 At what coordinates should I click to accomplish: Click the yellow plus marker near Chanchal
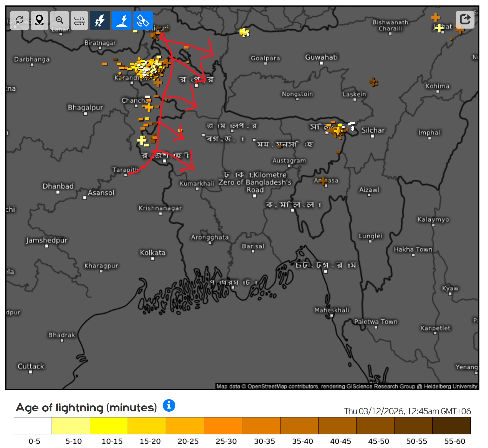tap(149, 107)
